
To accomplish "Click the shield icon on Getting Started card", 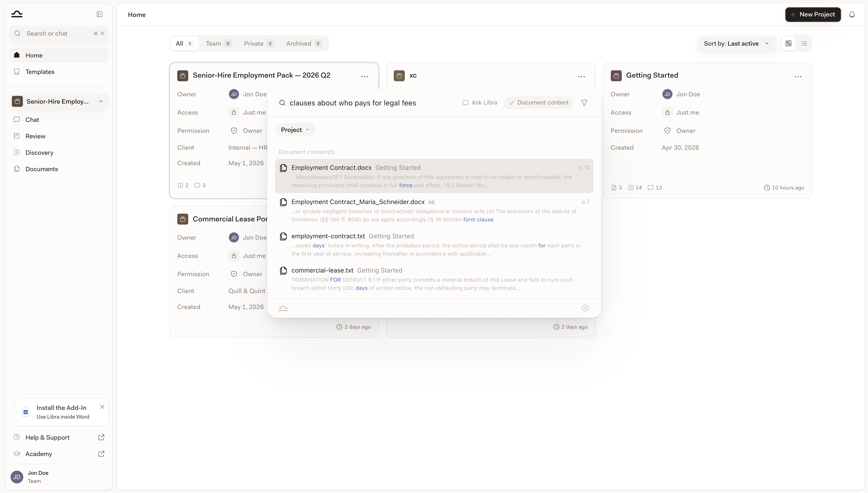I will [667, 131].
